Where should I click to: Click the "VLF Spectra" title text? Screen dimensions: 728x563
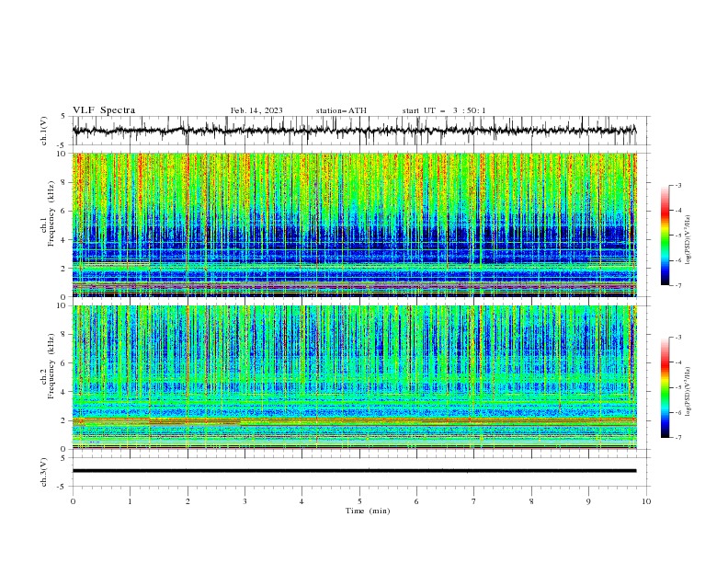pyautogui.click(x=104, y=110)
